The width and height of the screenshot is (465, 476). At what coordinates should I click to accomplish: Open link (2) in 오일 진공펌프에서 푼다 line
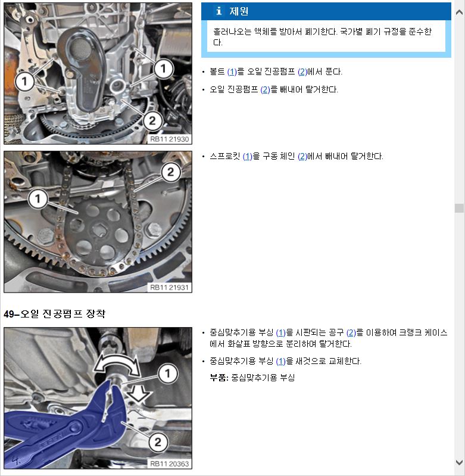pos(302,72)
